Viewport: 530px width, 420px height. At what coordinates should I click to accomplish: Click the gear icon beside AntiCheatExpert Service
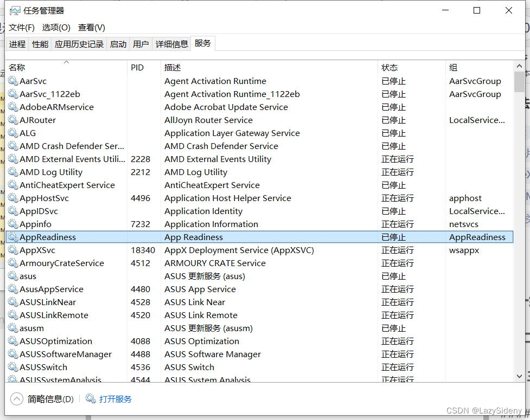[x=13, y=185]
